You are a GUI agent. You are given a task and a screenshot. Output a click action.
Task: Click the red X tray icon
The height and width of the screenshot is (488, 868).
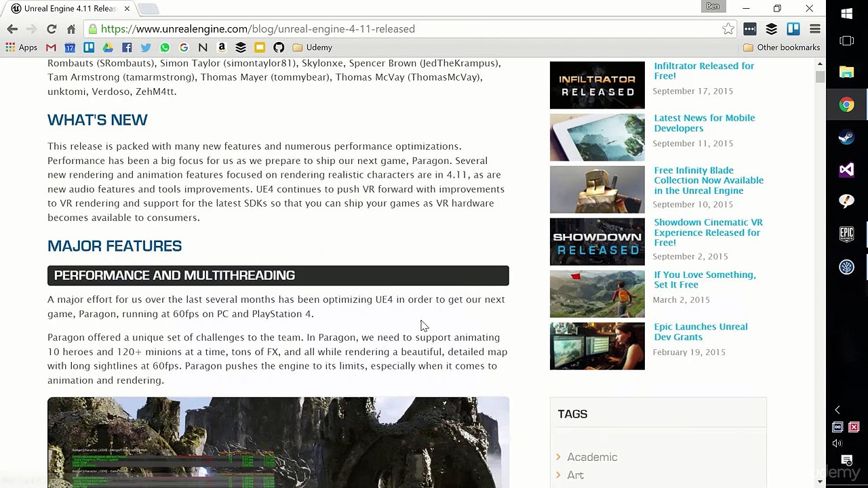pos(854,427)
